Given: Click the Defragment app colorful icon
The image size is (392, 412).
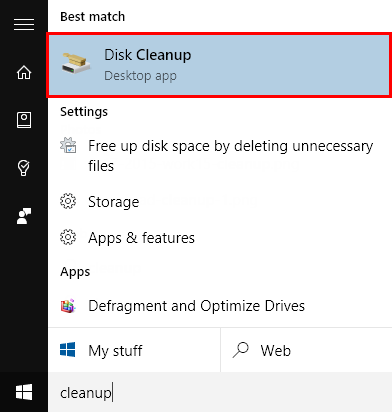Looking at the screenshot, I should [68, 306].
